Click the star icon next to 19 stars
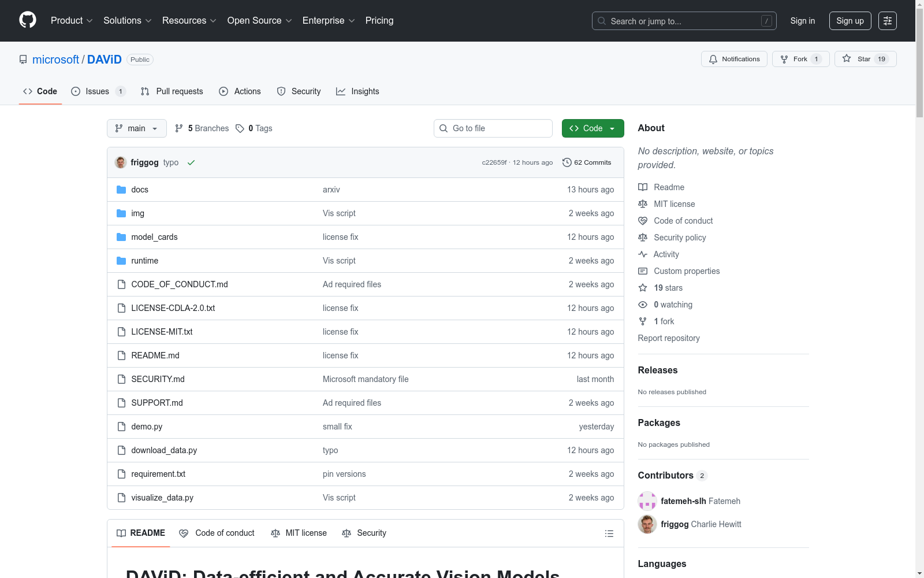This screenshot has width=924, height=578. pyautogui.click(x=643, y=288)
